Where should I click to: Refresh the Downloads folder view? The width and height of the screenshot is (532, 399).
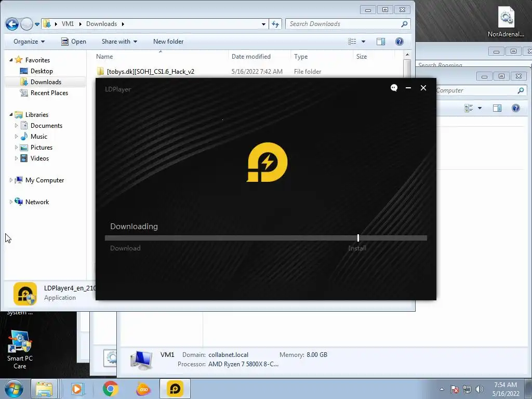coord(275,24)
